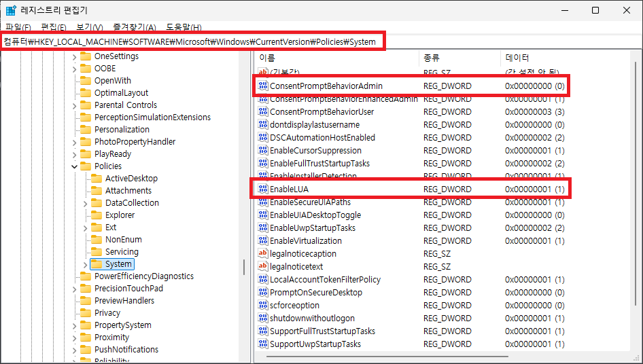Viewport: 643px width, 364px height.
Task: Expand the PrecisionTouchPad tree node
Action: point(74,289)
